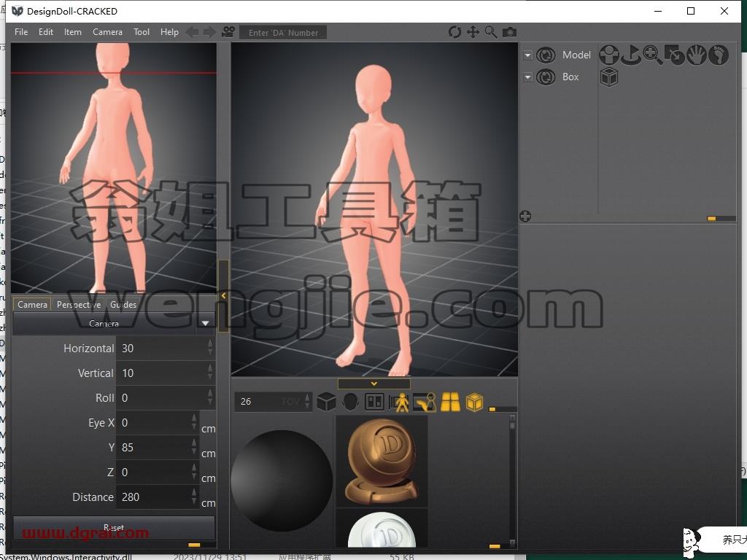
Task: Click the FOV value field showing 26
Action: pos(269,402)
